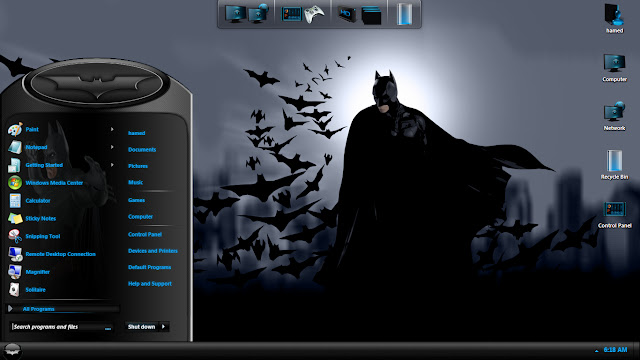Click the Shut down button
Image resolution: width=640 pixels, height=360 pixels.
pos(142,327)
